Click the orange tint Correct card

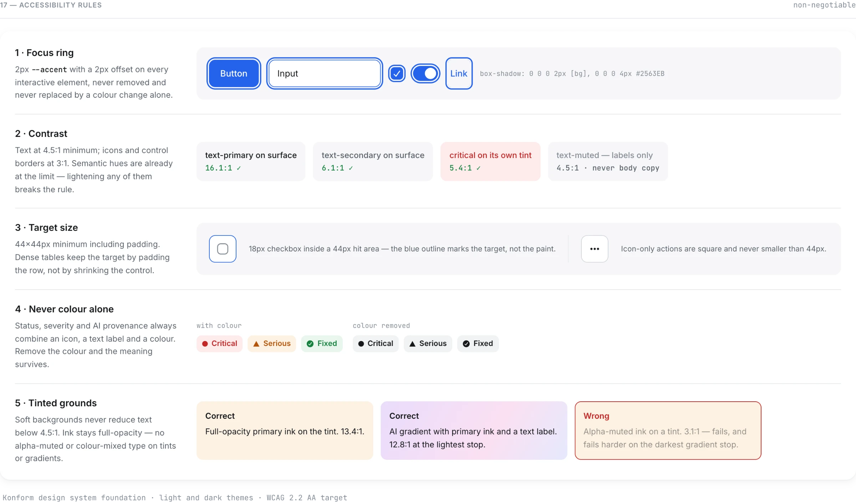pos(285,431)
